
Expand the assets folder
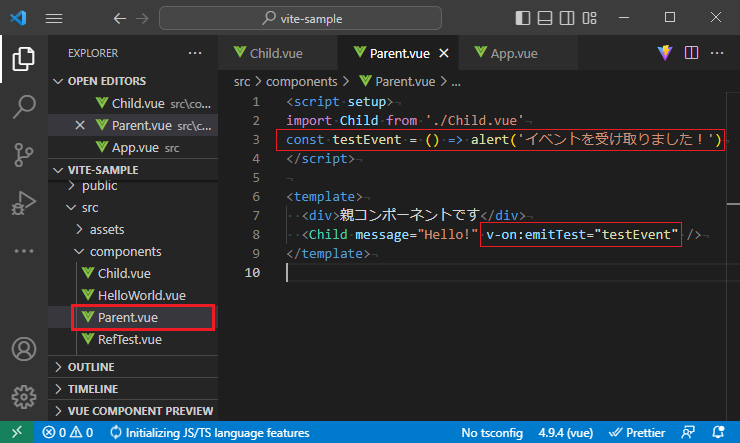[133, 230]
